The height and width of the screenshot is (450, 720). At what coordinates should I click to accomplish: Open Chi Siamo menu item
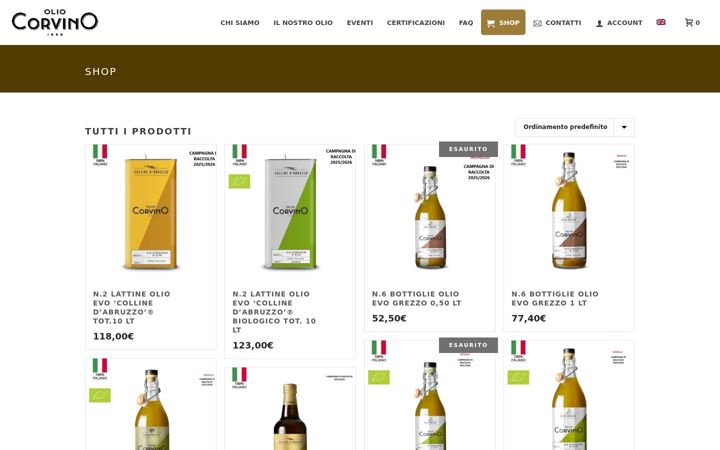tap(240, 22)
